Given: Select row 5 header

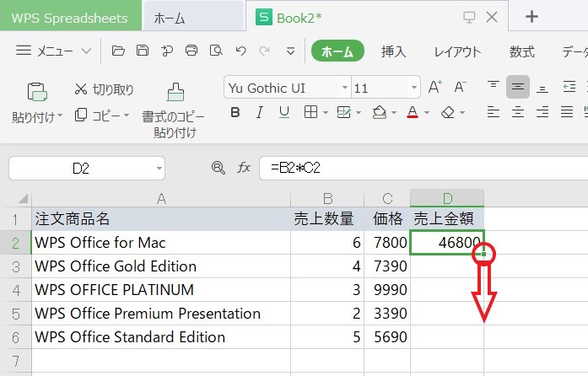Looking at the screenshot, I should (x=16, y=314).
